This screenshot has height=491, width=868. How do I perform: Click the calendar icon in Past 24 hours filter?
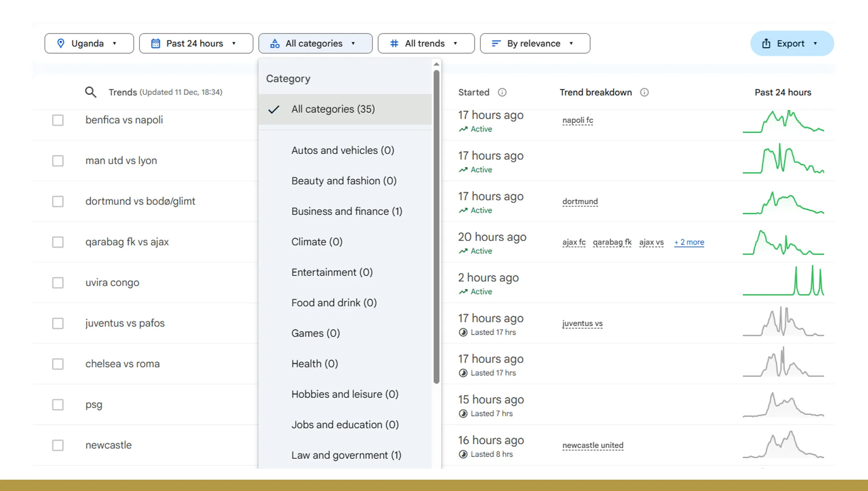point(156,43)
